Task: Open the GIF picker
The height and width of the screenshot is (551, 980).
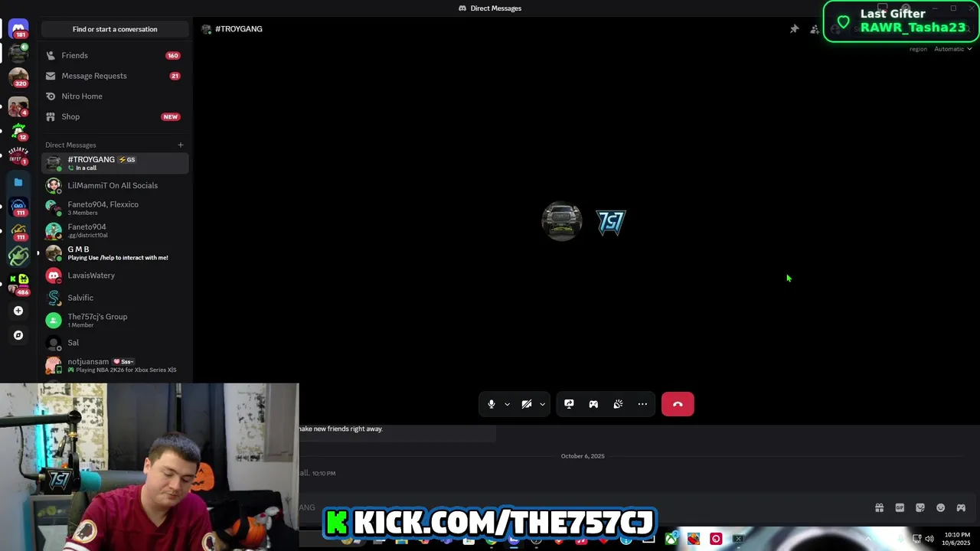Action: (900, 507)
